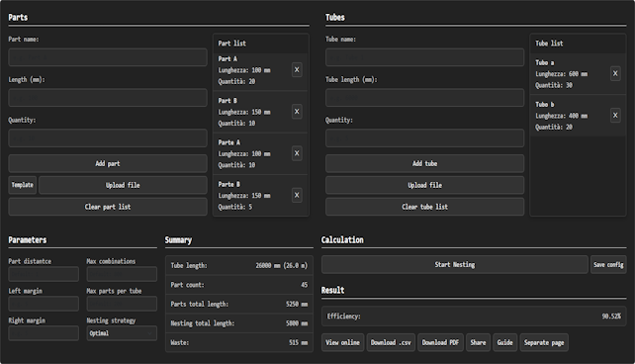635x364 pixels.
Task: Click the Tube length 26000 mm value
Action: (x=282, y=265)
